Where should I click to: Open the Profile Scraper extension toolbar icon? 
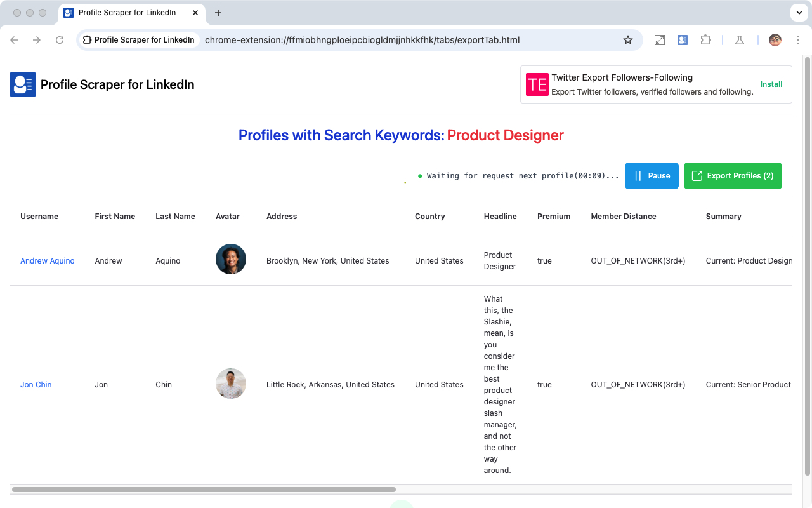pos(683,40)
